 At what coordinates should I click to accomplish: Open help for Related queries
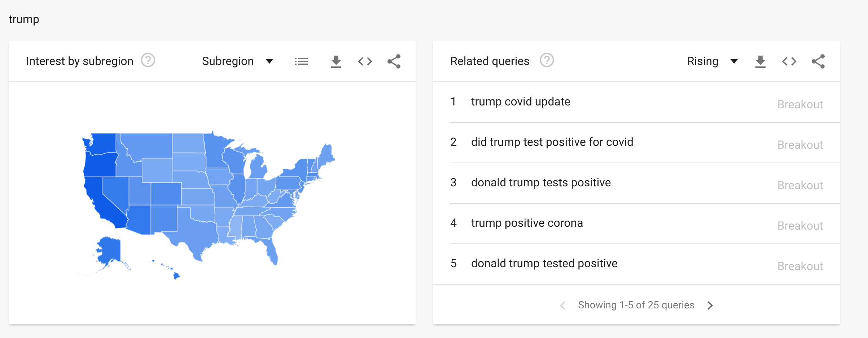click(x=547, y=60)
